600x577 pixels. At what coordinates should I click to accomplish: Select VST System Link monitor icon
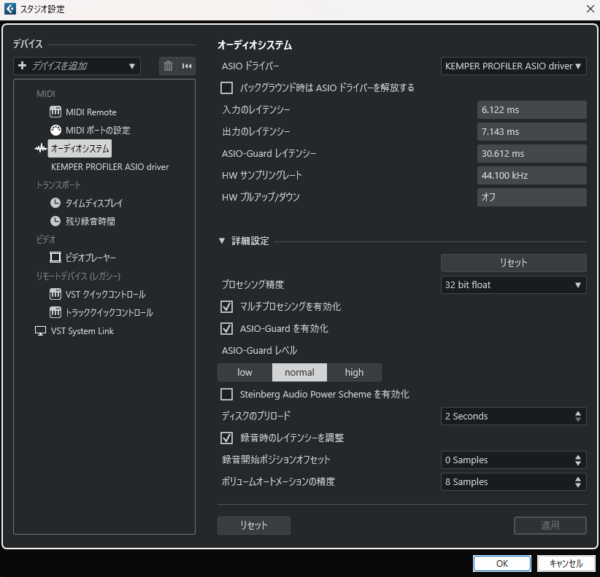pyautogui.click(x=40, y=331)
